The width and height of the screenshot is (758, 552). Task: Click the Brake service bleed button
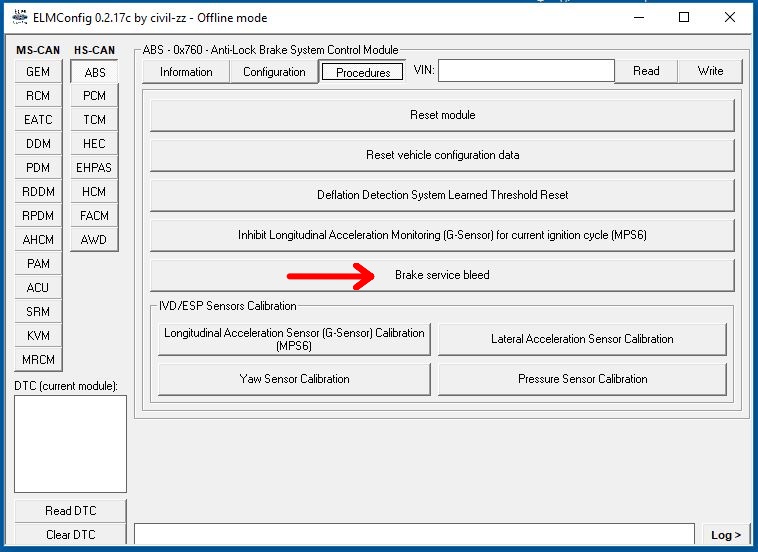(x=442, y=275)
